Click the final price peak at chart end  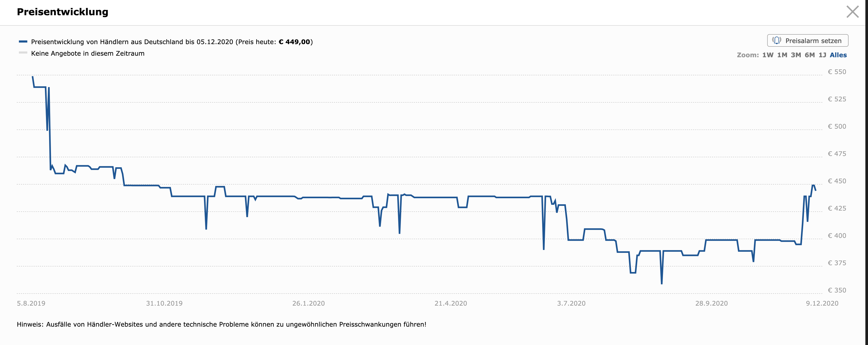click(813, 185)
